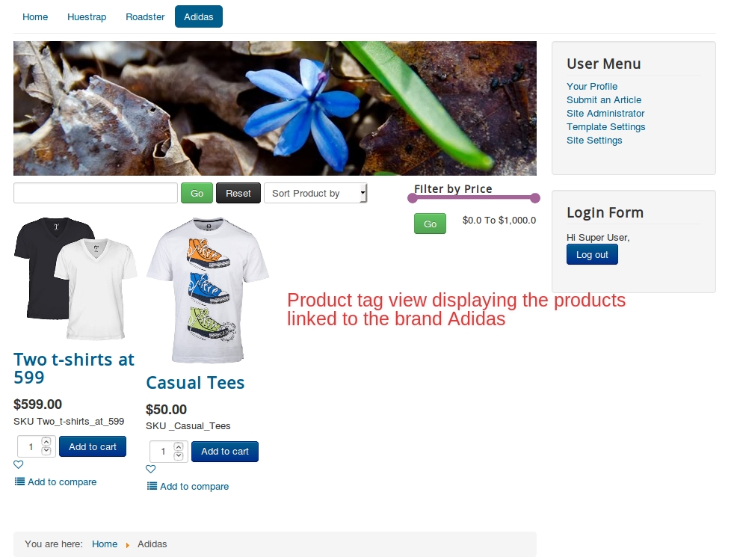Select the Roadster menu item
Screen dimensions: 731x560
(x=145, y=16)
